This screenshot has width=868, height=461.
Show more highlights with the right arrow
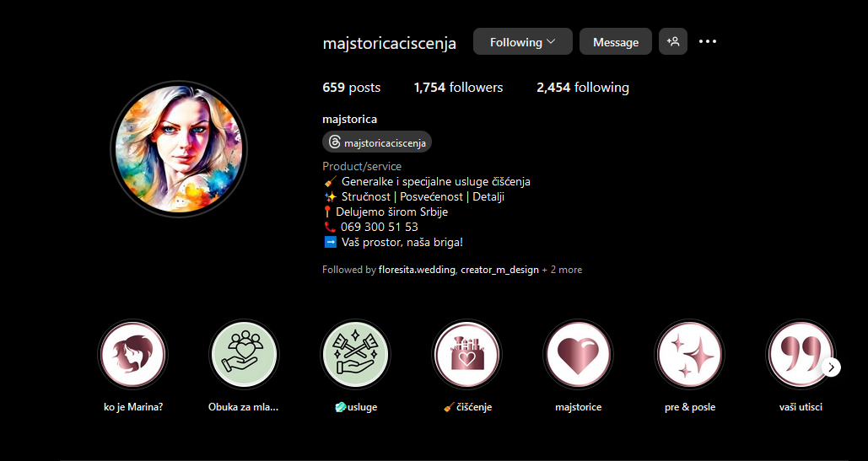point(832,367)
